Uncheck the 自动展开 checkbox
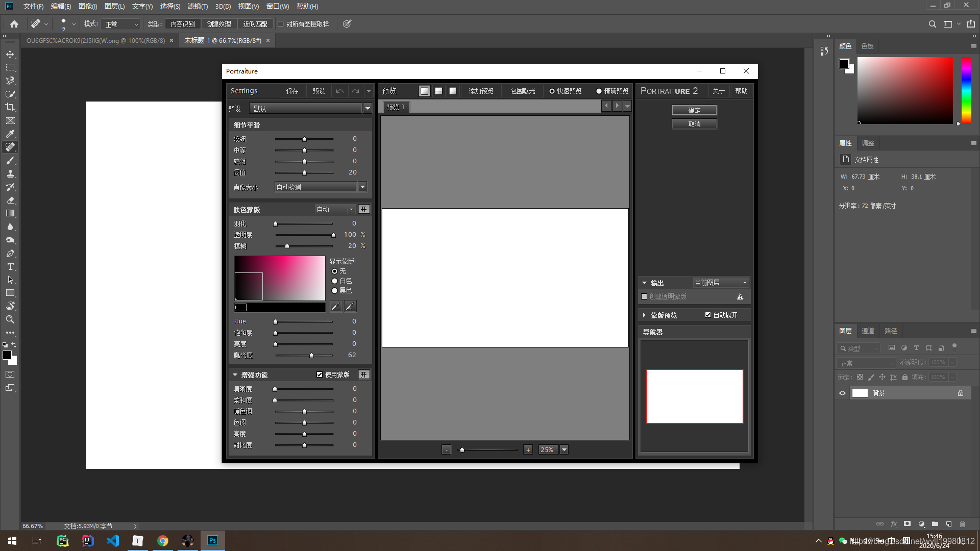 coord(708,315)
